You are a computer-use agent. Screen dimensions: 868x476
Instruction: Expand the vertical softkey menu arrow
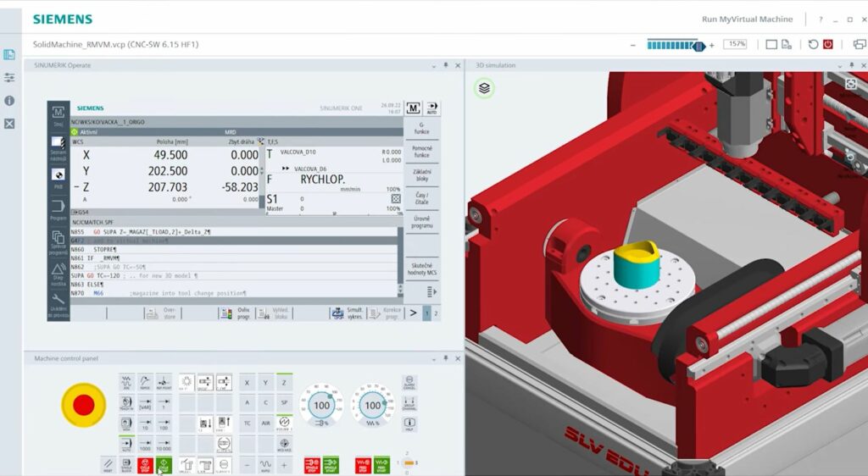click(x=431, y=291)
